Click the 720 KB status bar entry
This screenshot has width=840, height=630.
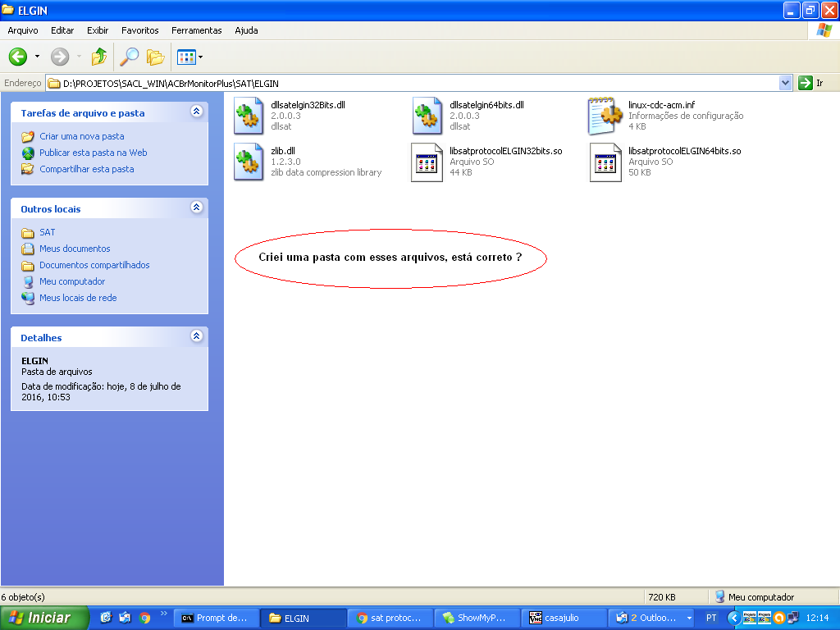point(662,597)
